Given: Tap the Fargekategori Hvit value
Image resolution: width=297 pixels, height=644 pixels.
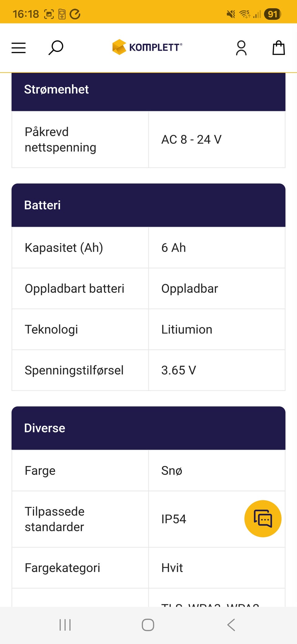Looking at the screenshot, I should 172,568.
